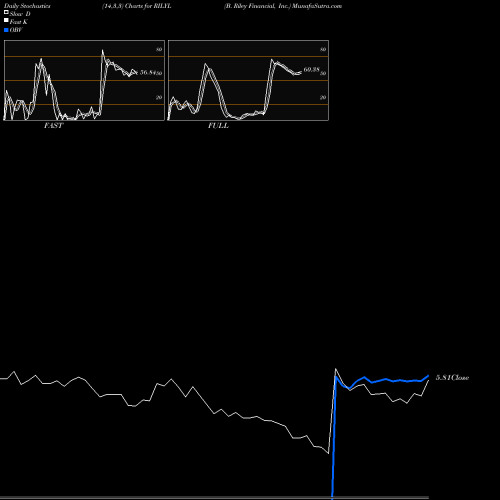Click the Slow D legend swatch

click(6, 12)
